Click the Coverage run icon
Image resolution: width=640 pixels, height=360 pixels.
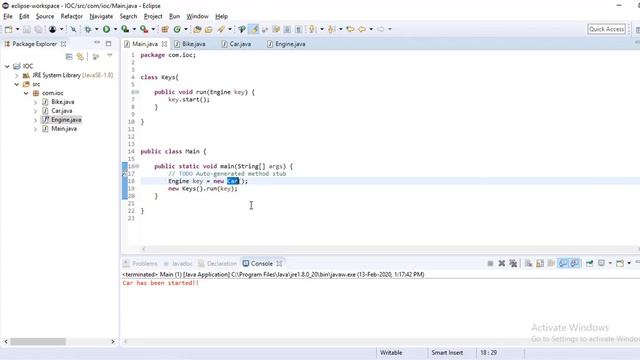(x=125, y=29)
